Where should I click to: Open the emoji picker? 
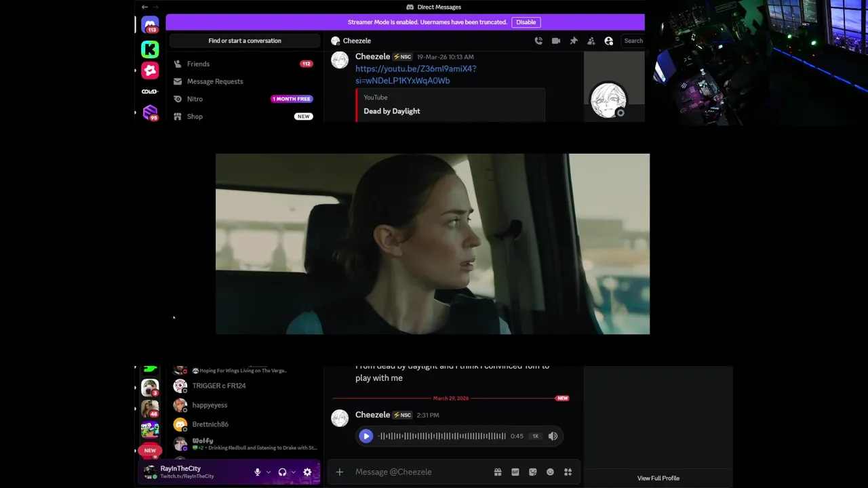pos(550,472)
